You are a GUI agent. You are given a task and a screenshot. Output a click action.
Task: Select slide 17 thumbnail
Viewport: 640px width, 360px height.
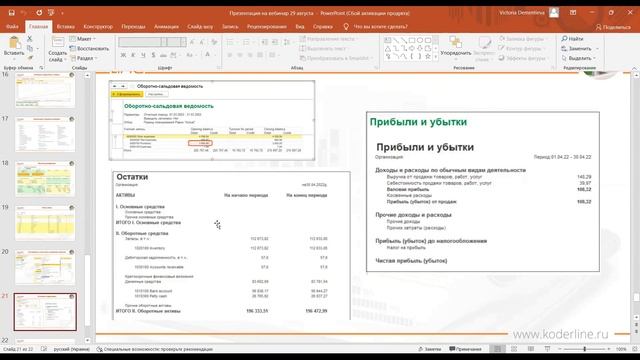[x=45, y=134]
